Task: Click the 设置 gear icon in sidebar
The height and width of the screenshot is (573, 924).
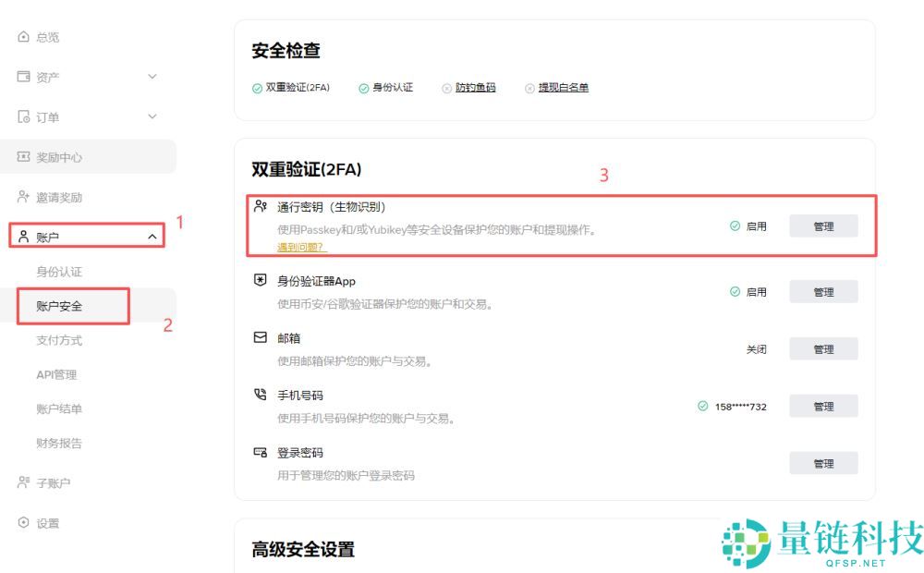Action: click(21, 523)
